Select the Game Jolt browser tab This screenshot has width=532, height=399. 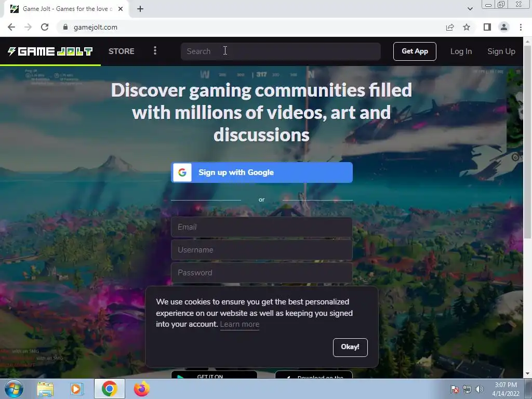(x=66, y=9)
